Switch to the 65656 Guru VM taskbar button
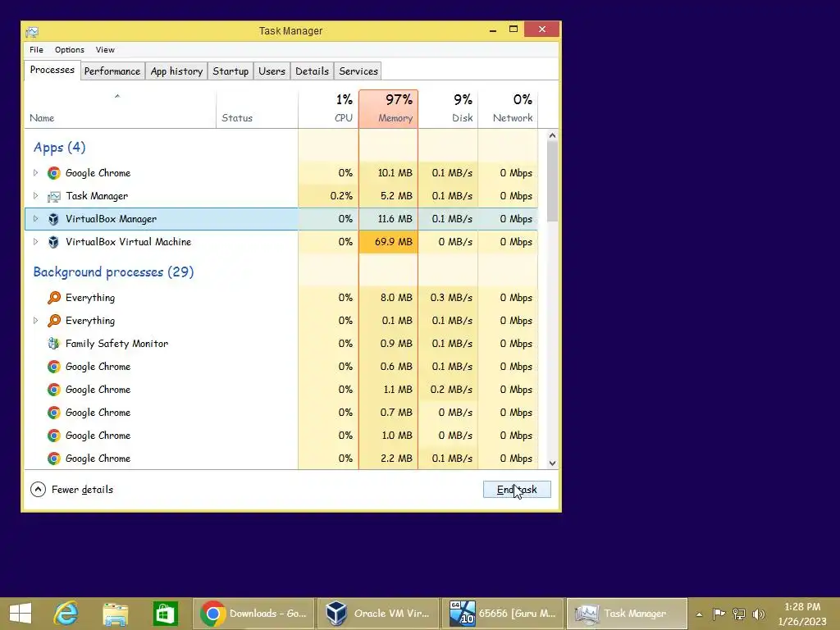Image resolution: width=840 pixels, height=630 pixels. click(503, 614)
